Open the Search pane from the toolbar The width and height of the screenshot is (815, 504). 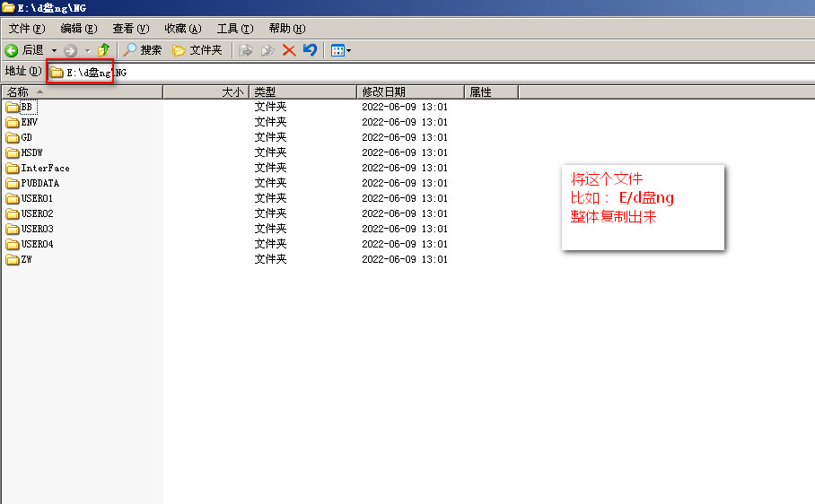pyautogui.click(x=143, y=50)
